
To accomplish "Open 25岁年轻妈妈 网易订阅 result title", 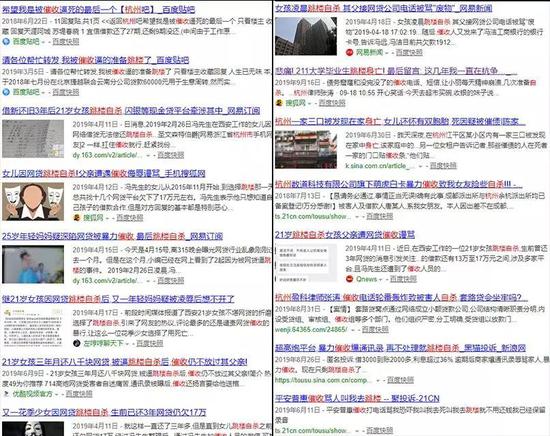I will 112,236.
